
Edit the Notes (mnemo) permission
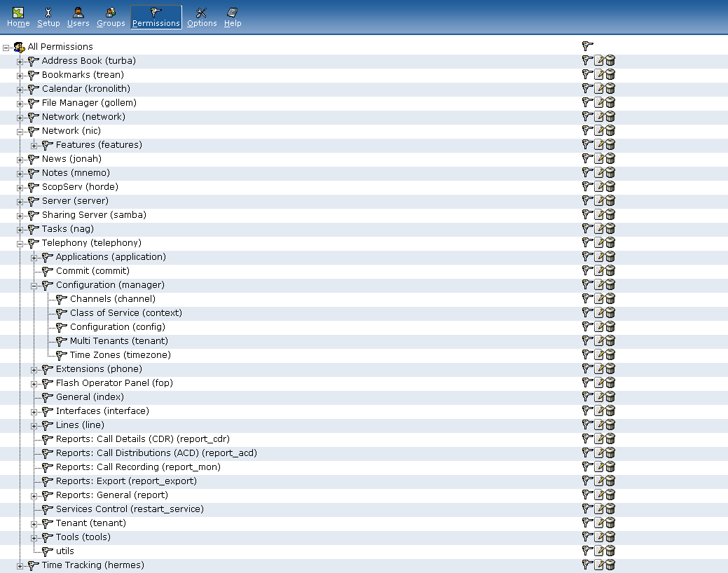[599, 172]
